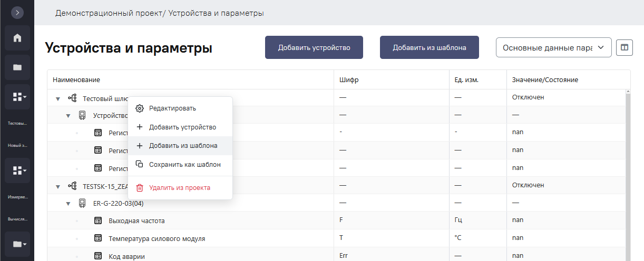Open the Основные данные dropdown
Screen dimensions: 644x261
553,47
